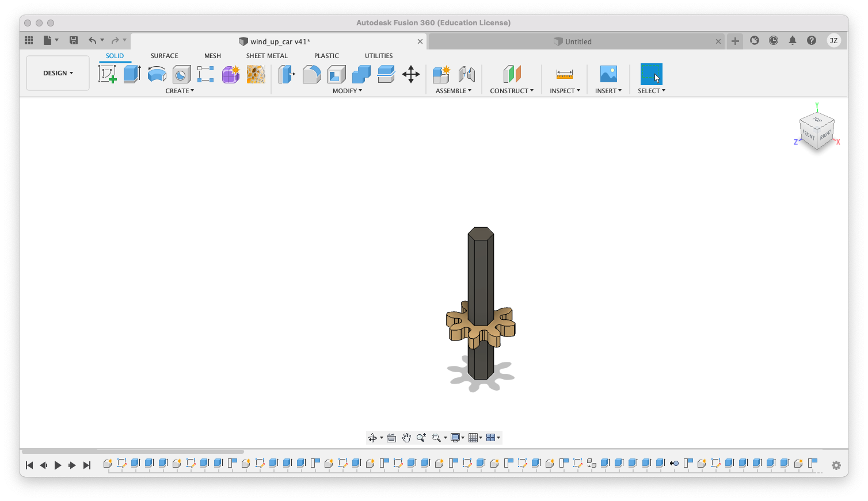Switch to the SURFACE tab
Image resolution: width=868 pixels, height=501 pixels.
coord(164,56)
